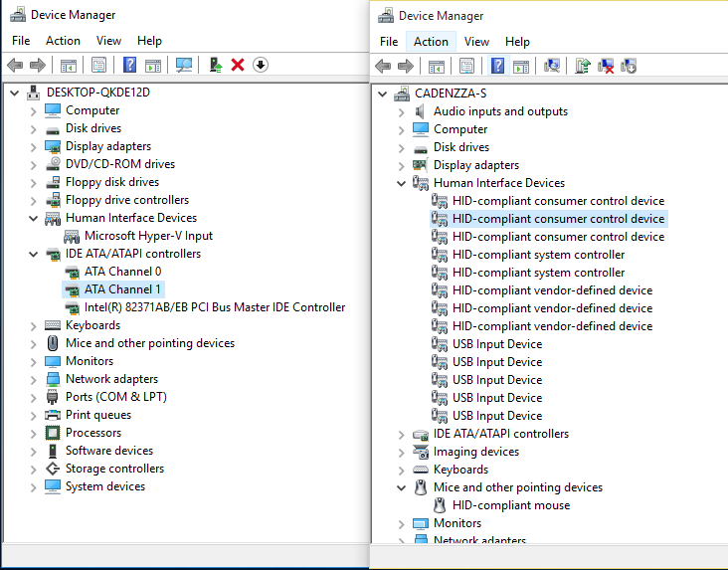Collapse the expanded Mice and other pointing devices

point(402,487)
